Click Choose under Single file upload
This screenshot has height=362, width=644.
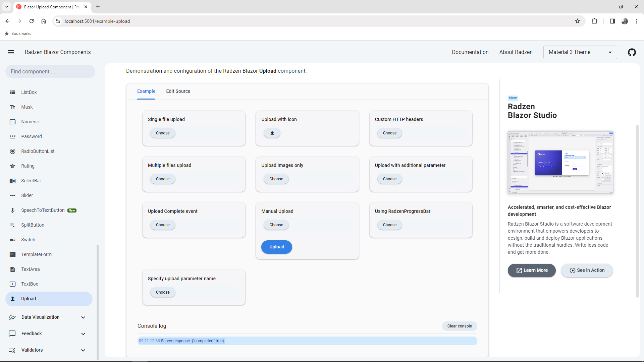163,133
